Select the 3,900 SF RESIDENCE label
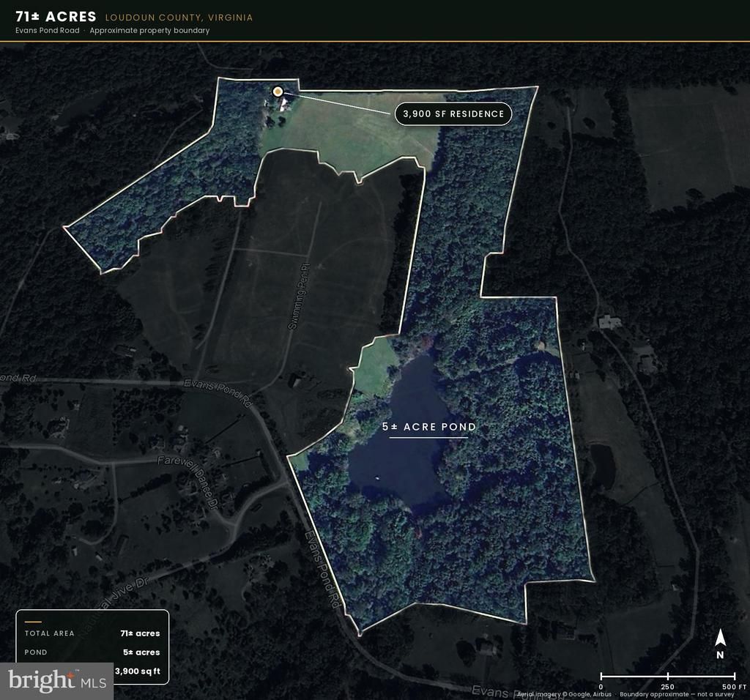Image resolution: width=750 pixels, height=700 pixels. click(453, 113)
